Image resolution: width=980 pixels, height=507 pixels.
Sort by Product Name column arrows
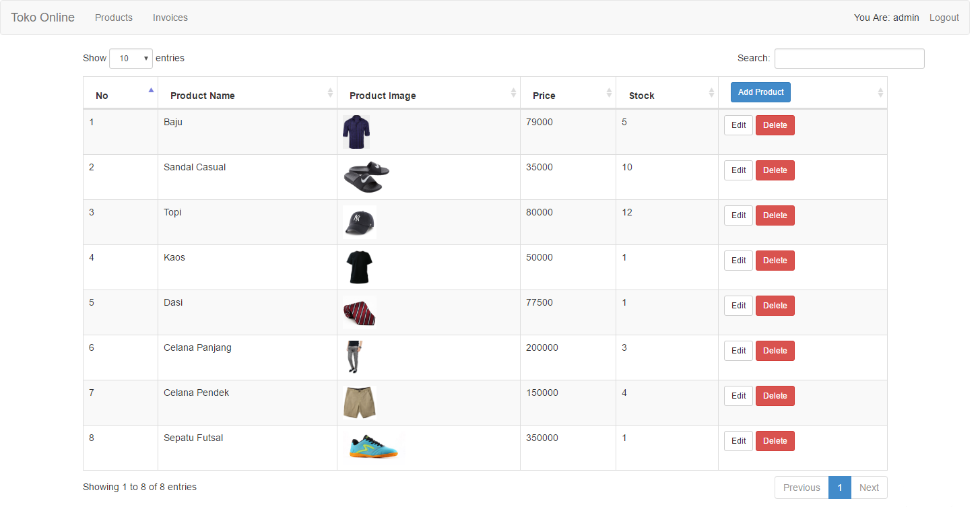point(330,93)
